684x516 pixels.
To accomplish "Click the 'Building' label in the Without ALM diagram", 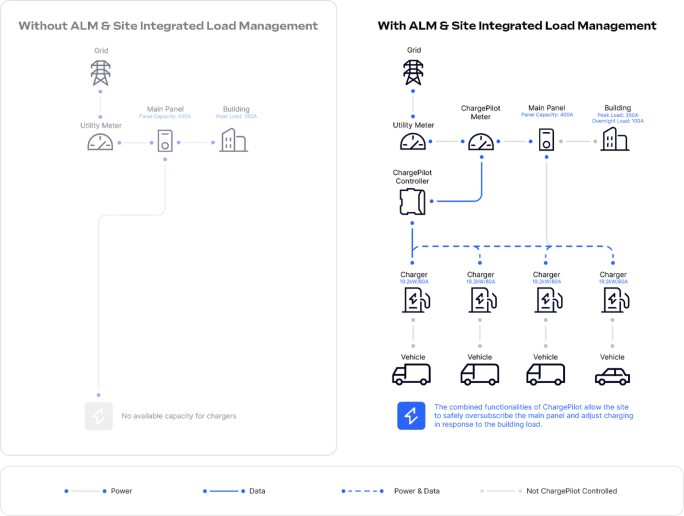I will (236, 109).
